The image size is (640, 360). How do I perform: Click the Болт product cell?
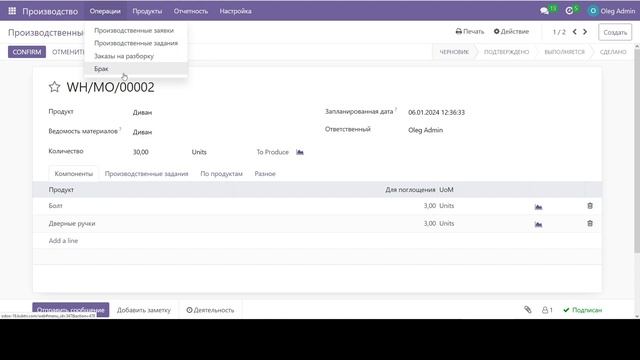(x=56, y=205)
